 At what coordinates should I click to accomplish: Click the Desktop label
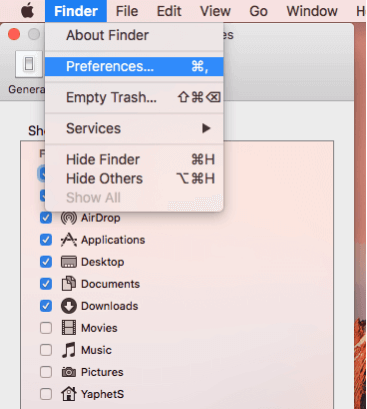tap(103, 262)
